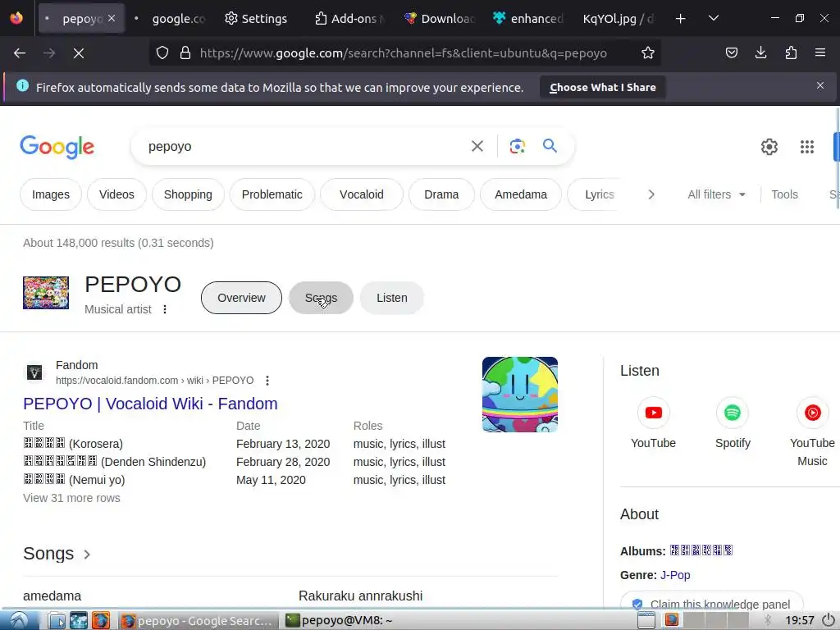Screen dimensions: 840x630
Task: Click the Google logo
Action: (57, 147)
